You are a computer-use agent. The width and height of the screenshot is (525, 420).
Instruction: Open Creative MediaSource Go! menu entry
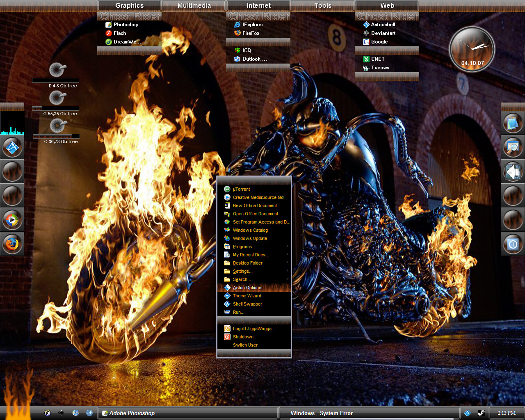coord(254,197)
